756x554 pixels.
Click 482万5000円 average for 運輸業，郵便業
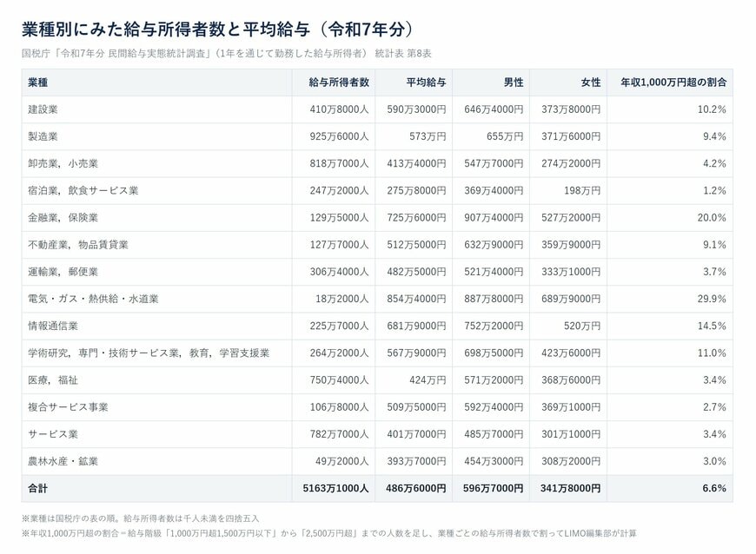[416, 272]
